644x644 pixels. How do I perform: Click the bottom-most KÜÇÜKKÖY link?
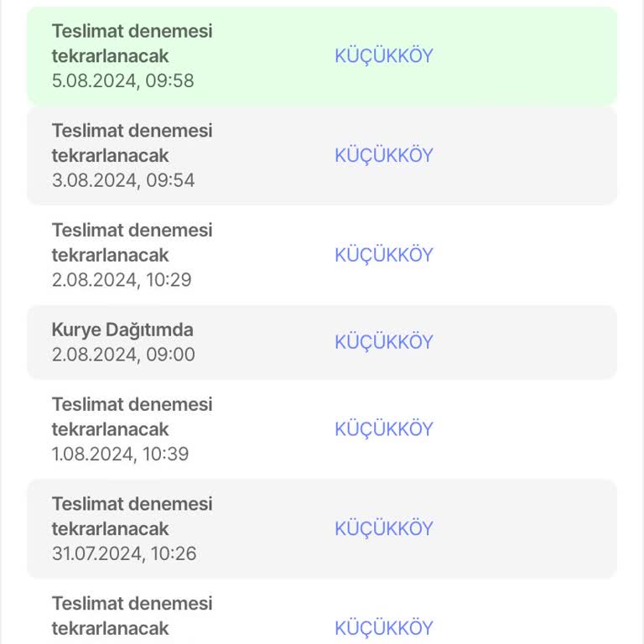(383, 628)
